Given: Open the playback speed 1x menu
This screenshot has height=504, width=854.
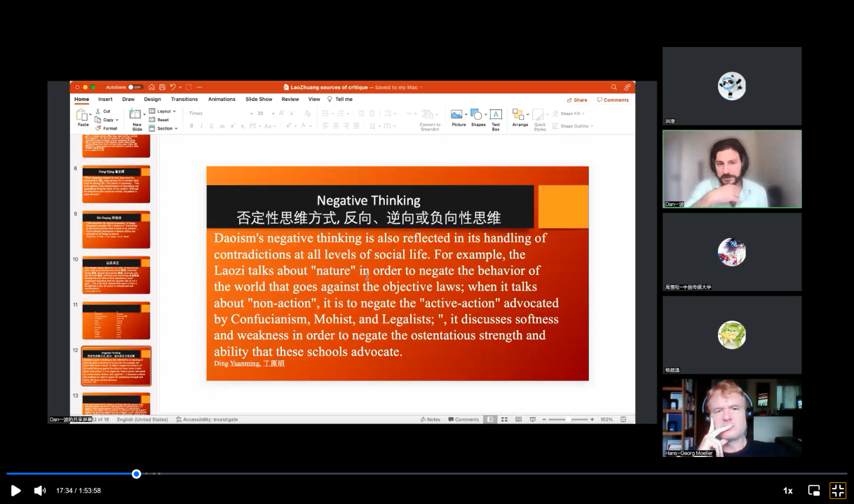Looking at the screenshot, I should click(x=787, y=491).
